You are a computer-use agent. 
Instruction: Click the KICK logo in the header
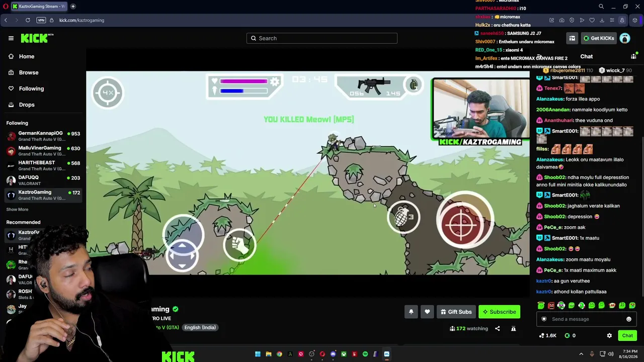pos(37,38)
